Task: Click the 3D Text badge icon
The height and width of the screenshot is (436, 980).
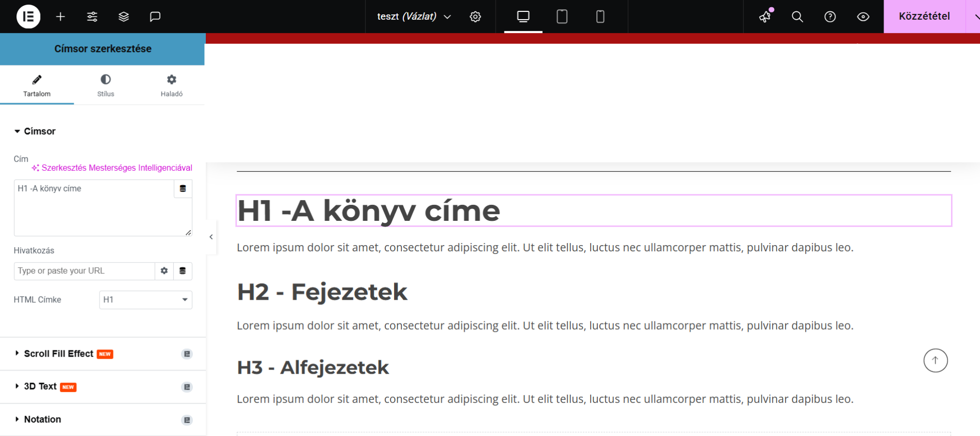Action: coord(187,387)
